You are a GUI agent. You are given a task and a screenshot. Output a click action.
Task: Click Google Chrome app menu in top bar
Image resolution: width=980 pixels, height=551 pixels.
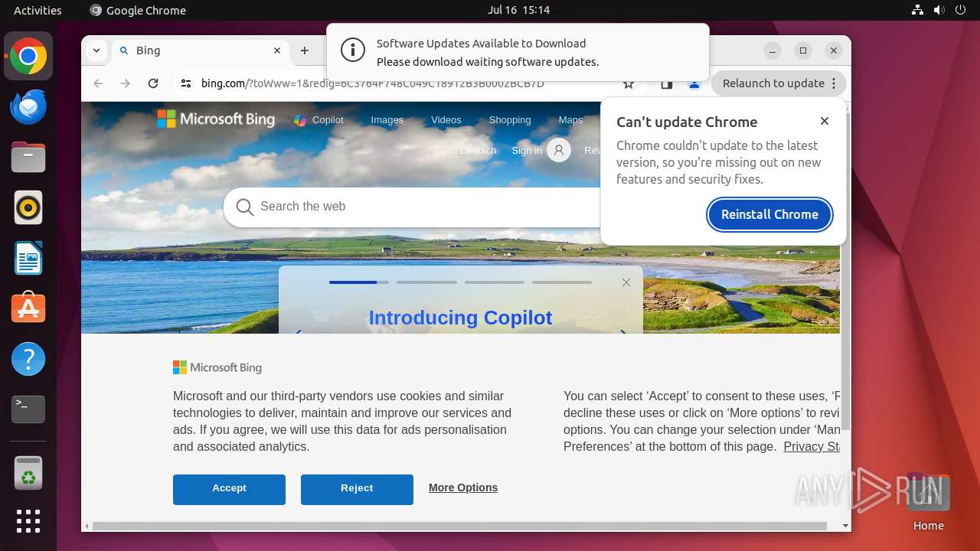tap(138, 10)
